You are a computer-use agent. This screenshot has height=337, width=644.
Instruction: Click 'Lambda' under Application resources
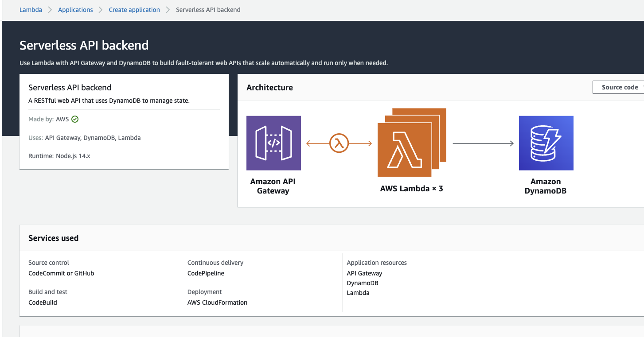(358, 293)
